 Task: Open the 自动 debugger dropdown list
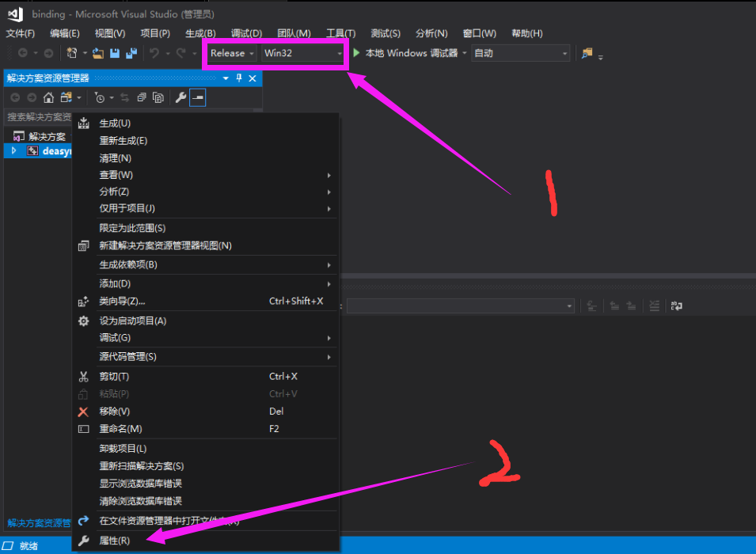point(520,53)
